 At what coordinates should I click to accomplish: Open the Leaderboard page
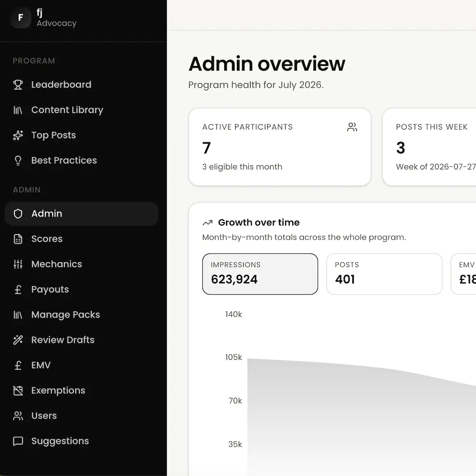point(81,85)
